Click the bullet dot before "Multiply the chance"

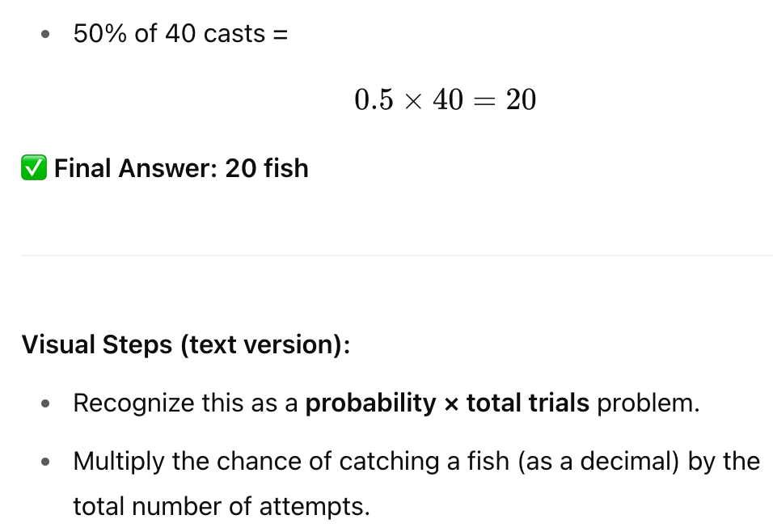[47, 462]
